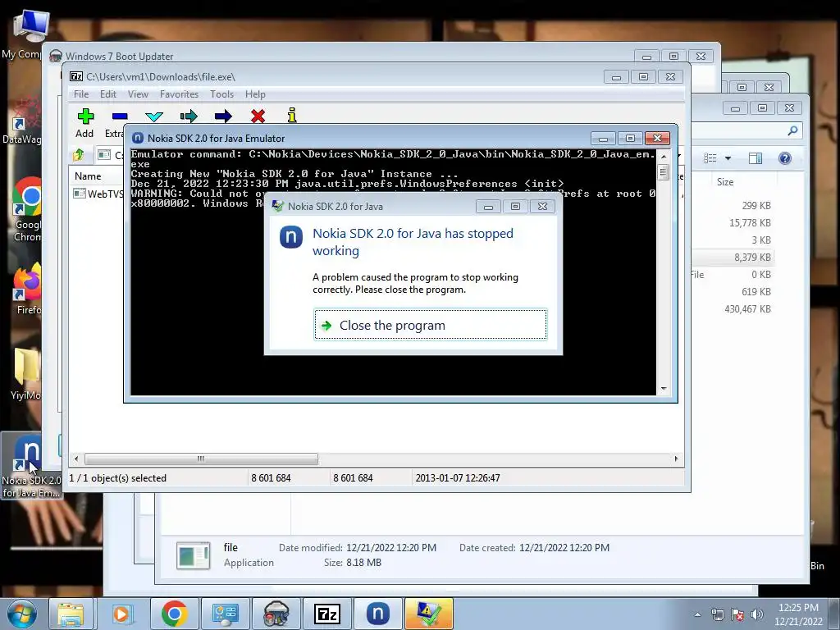Image resolution: width=840 pixels, height=630 pixels.
Task: Click the Google Chrome desktop shortcut
Action: 28,209
